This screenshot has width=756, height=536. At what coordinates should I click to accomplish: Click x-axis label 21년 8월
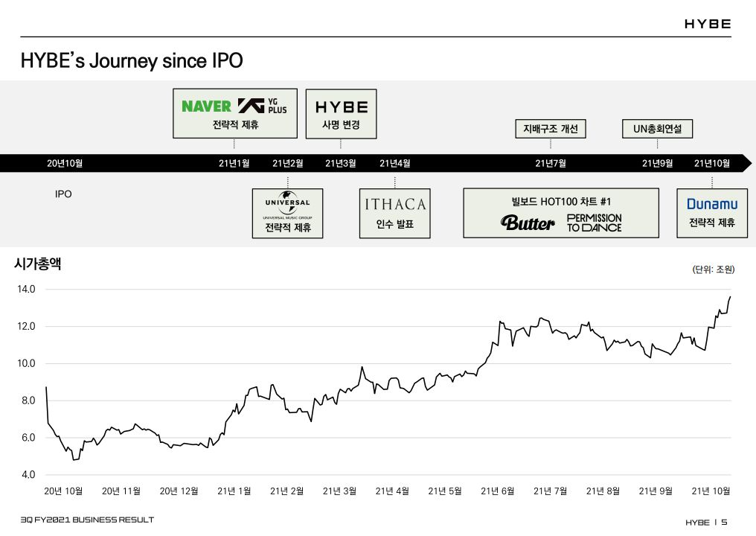(x=603, y=491)
